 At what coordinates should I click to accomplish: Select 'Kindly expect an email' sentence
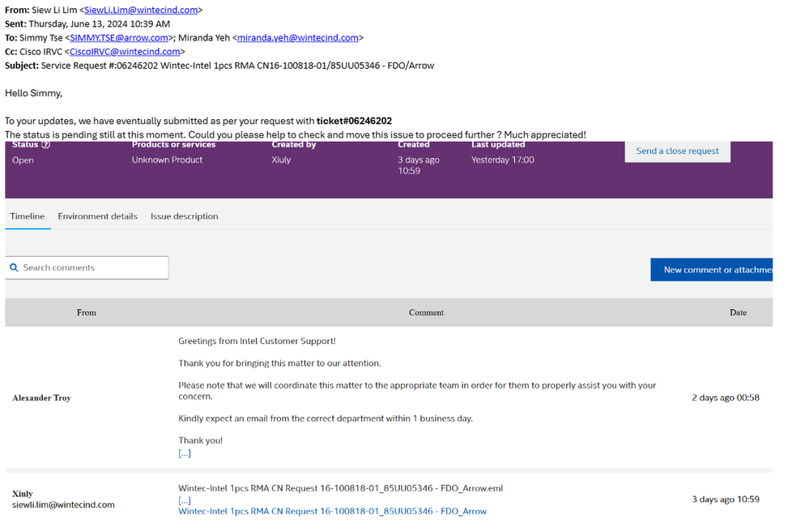326,419
